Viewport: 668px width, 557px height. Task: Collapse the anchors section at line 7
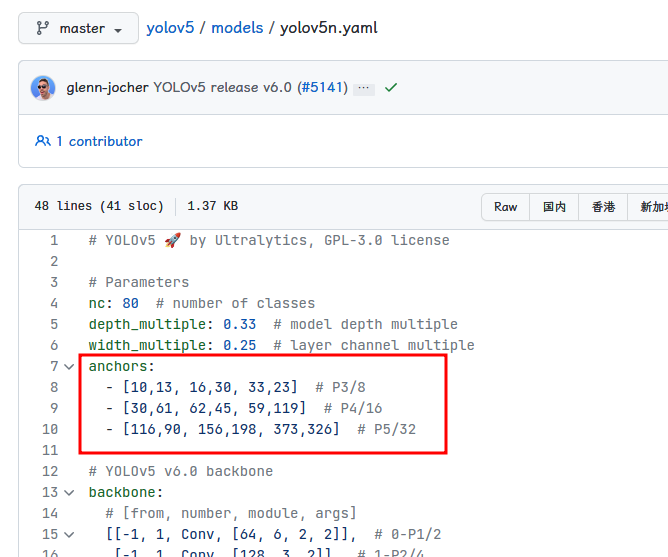(69, 367)
